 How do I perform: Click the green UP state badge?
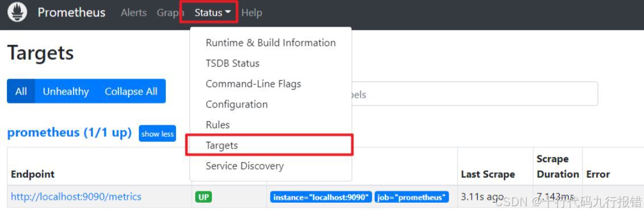[203, 198]
